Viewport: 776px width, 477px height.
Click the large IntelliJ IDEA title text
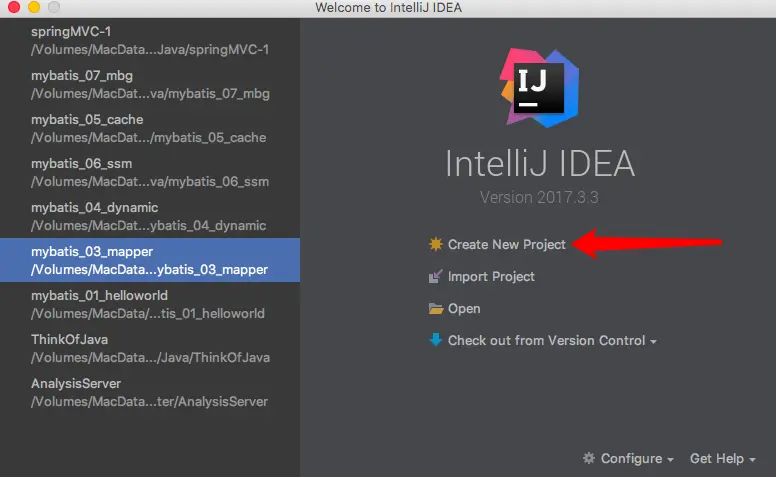(539, 163)
